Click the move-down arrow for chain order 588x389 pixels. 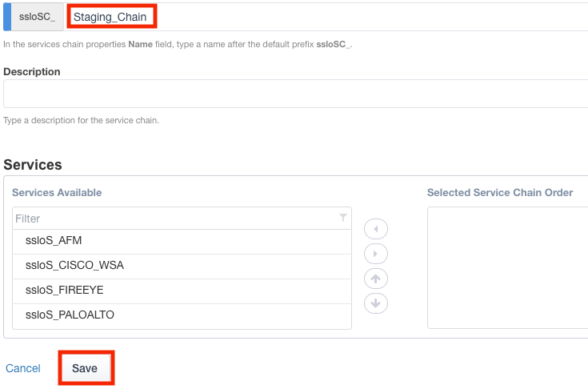376,303
